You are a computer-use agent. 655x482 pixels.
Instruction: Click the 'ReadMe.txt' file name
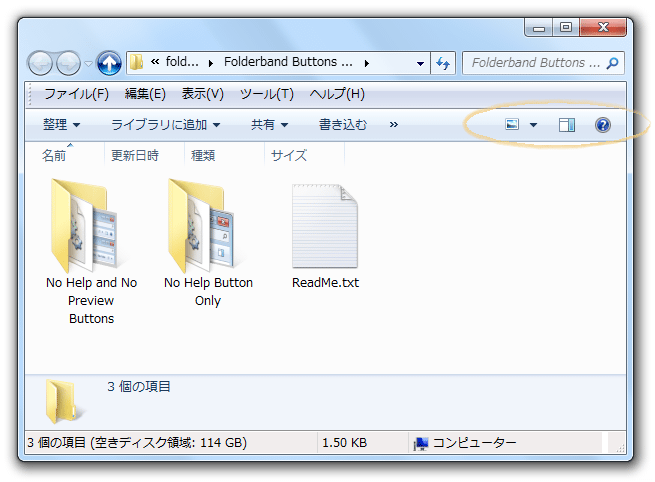click(325, 283)
